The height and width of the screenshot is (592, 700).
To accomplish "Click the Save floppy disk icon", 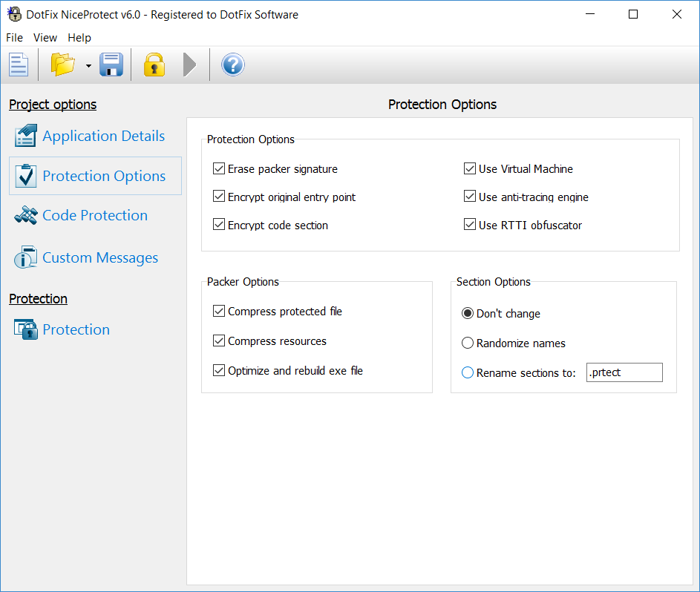I will 111,65.
